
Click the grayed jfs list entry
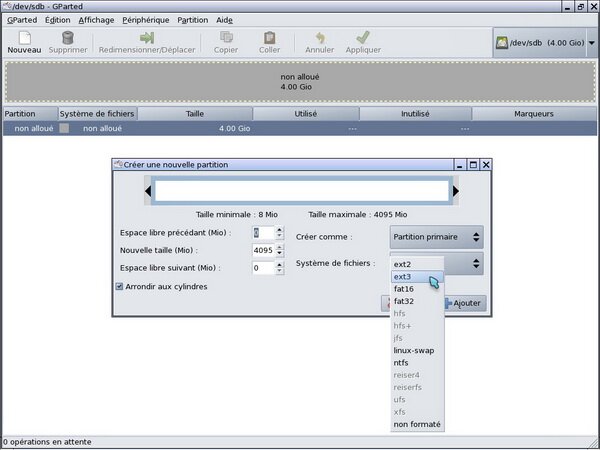(417, 338)
